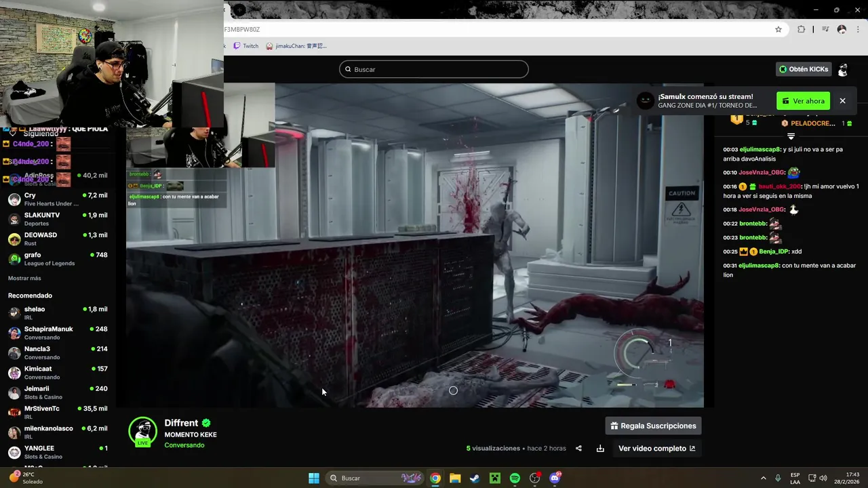868x488 pixels.
Task: Click bauti_okk_206 username in chat
Action: pos(780,186)
